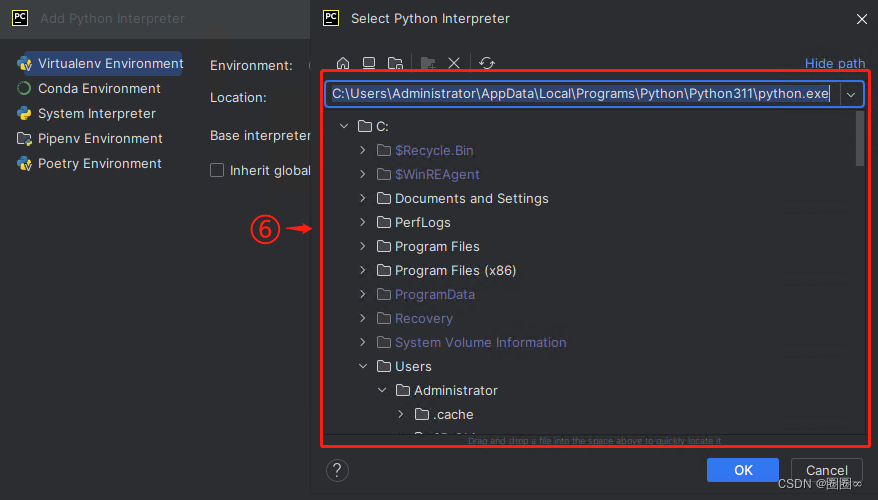Click the Program Files folder icon

coord(384,246)
